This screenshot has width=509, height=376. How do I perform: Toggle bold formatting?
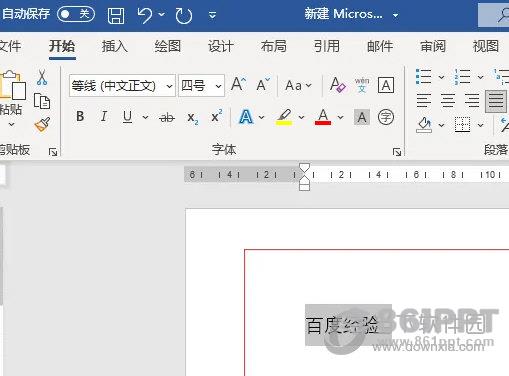pos(80,117)
